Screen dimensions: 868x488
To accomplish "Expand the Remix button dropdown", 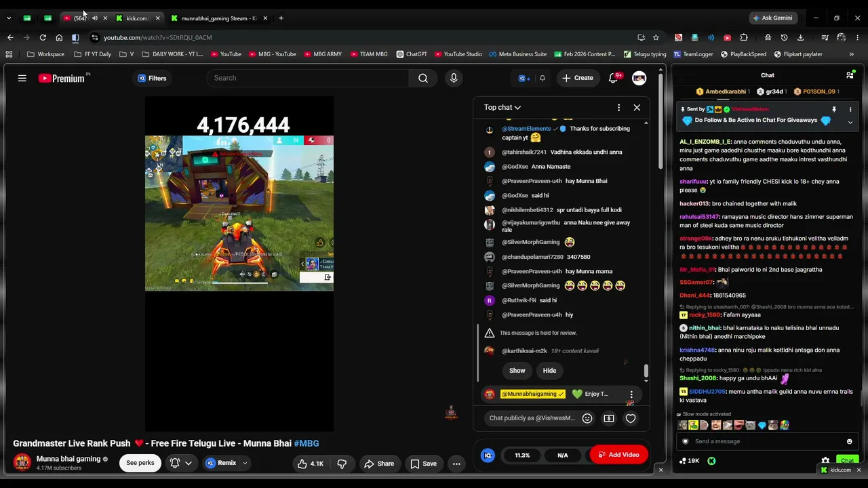I will 245,464.
